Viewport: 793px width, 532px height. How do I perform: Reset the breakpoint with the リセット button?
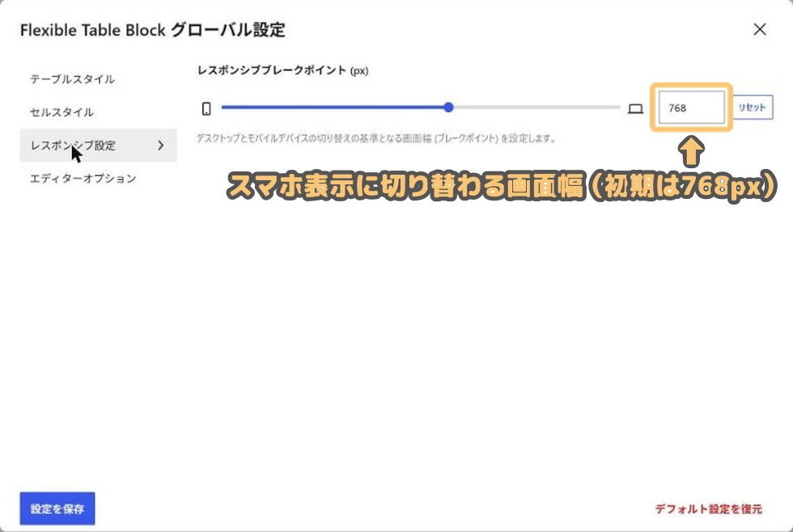point(753,107)
